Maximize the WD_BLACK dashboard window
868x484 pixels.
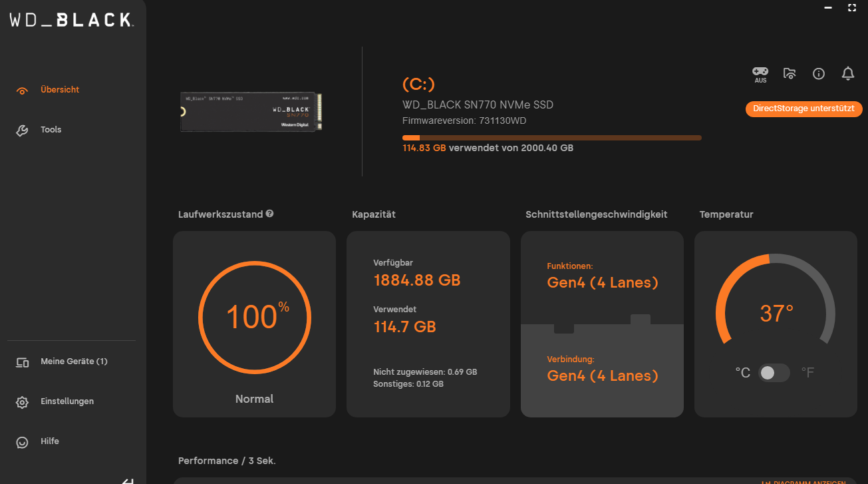(852, 8)
